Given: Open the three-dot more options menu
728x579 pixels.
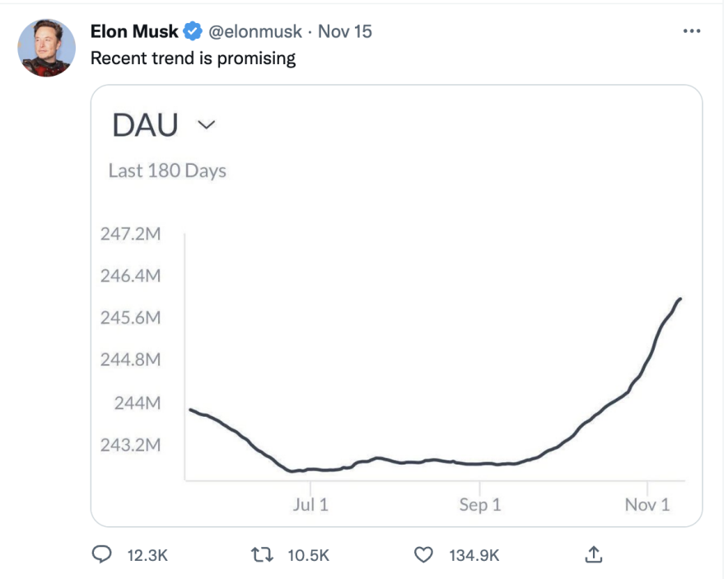Looking at the screenshot, I should coord(692,31).
